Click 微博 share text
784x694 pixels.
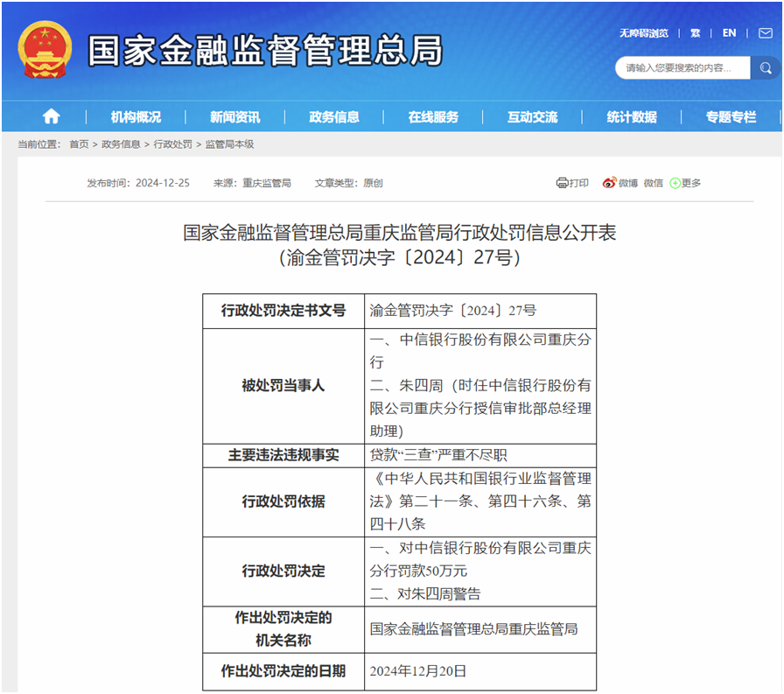click(x=628, y=183)
